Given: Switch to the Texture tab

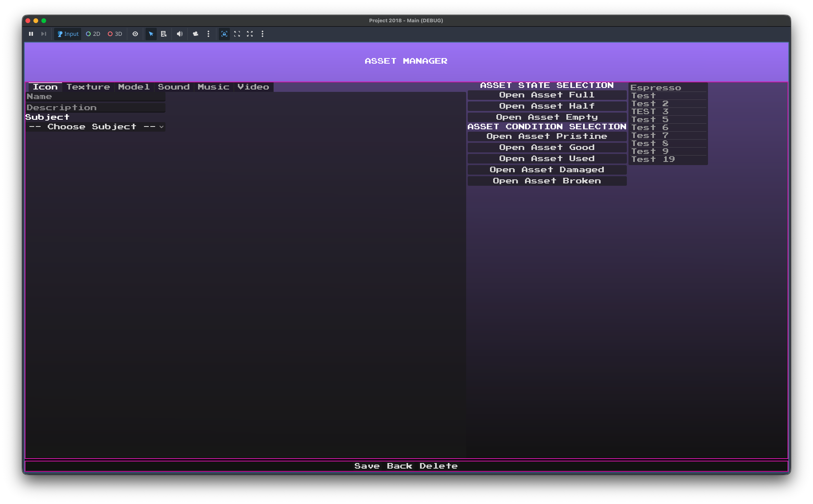Looking at the screenshot, I should pyautogui.click(x=88, y=87).
